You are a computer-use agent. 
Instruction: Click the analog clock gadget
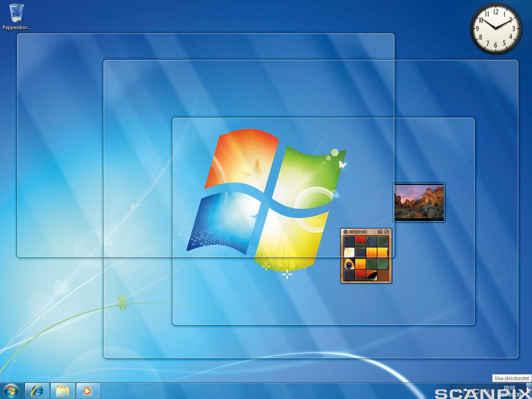(496, 28)
